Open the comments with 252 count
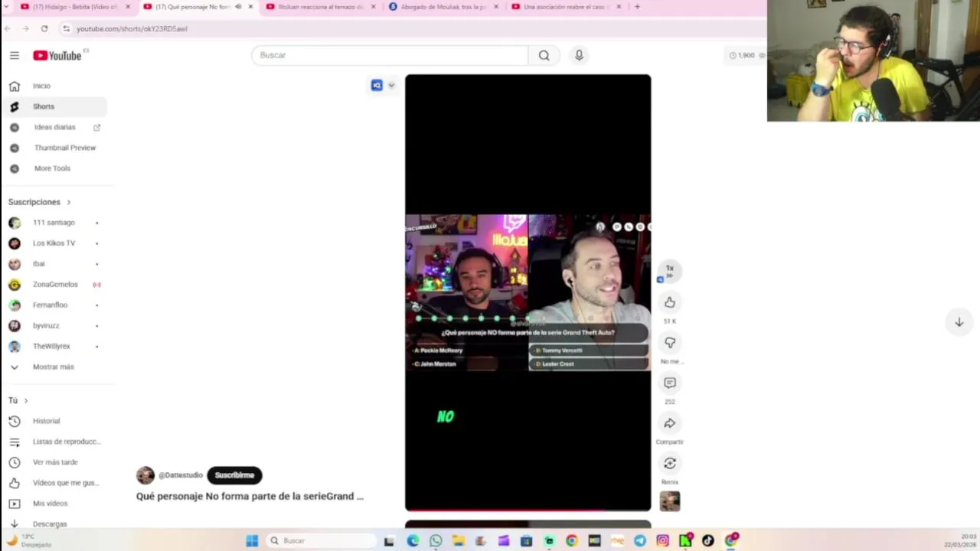The height and width of the screenshot is (551, 980). (x=670, y=383)
